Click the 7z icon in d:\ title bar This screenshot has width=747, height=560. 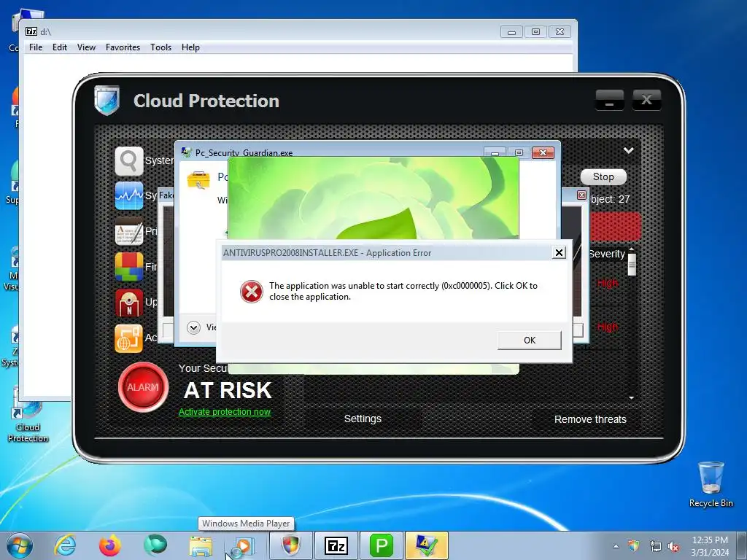click(x=31, y=31)
